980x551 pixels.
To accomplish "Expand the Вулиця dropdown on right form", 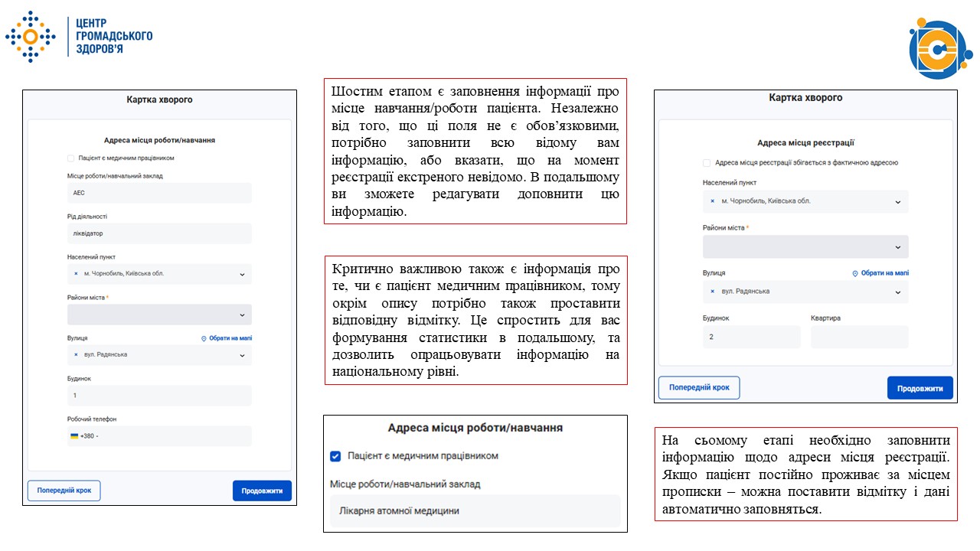I will (x=900, y=292).
